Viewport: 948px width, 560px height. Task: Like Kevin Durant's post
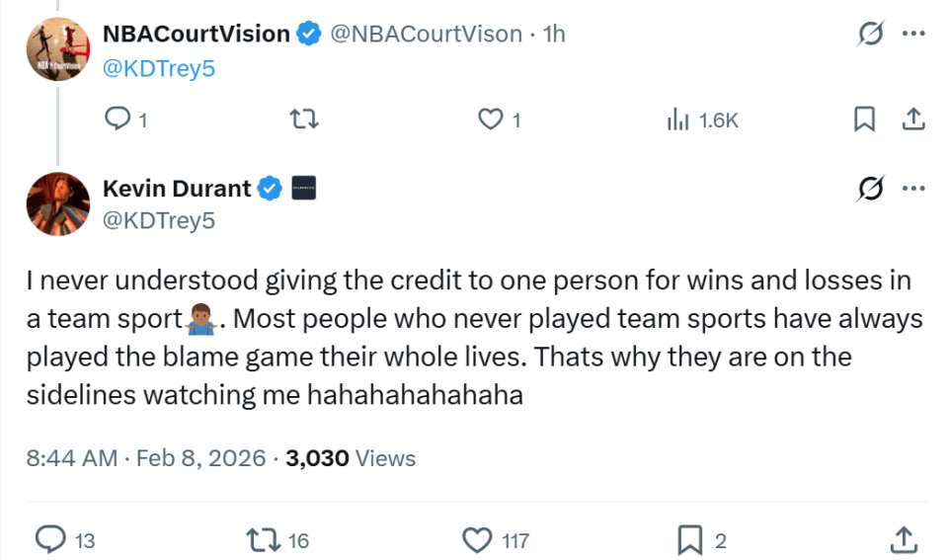478,539
